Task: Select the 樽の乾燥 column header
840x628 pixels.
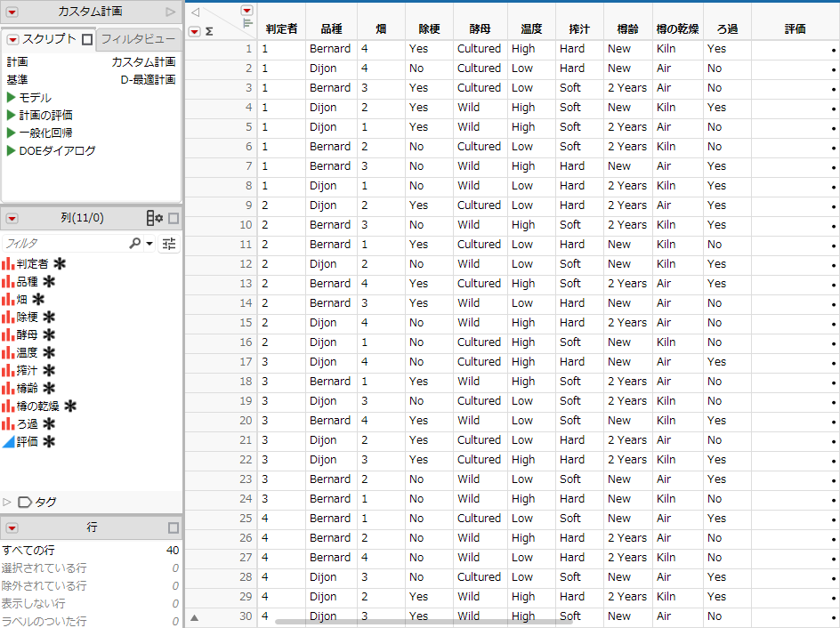Action: 678,29
